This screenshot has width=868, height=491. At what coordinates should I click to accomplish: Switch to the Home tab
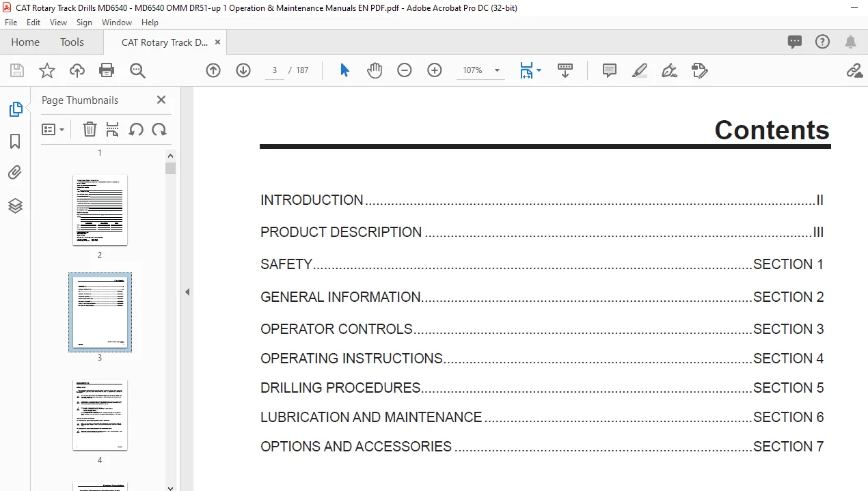pyautogui.click(x=25, y=42)
